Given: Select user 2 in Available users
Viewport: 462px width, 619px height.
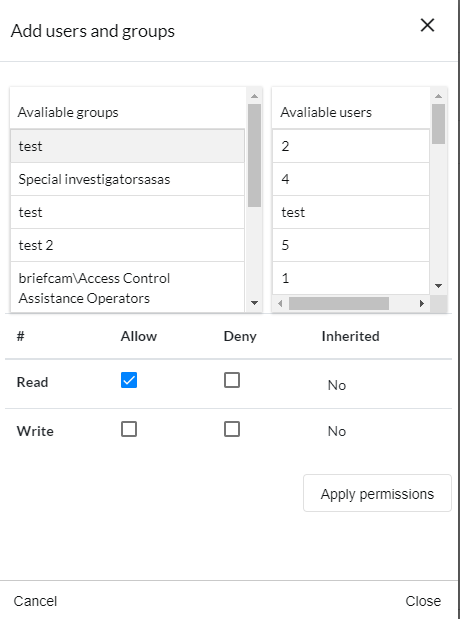Looking at the screenshot, I should (351, 146).
